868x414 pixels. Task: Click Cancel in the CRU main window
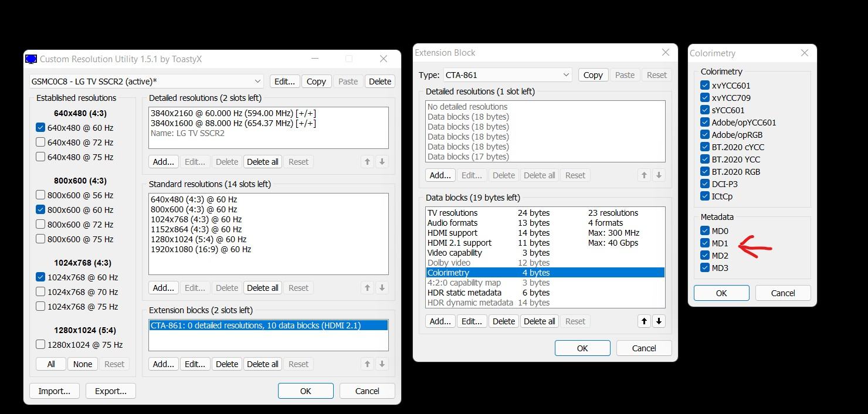(367, 391)
